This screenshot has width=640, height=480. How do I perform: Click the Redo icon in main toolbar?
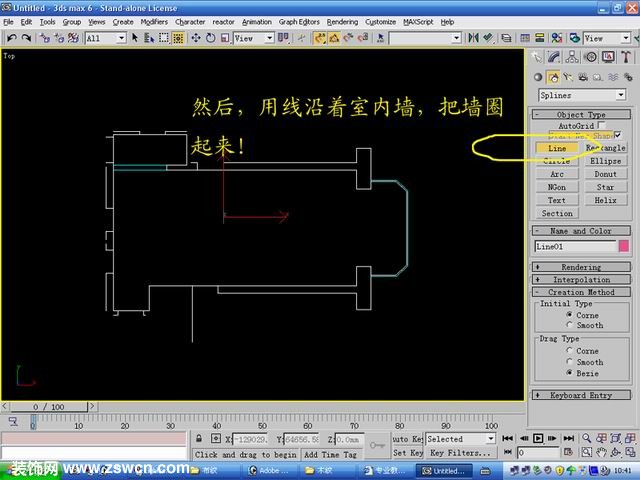point(26,38)
